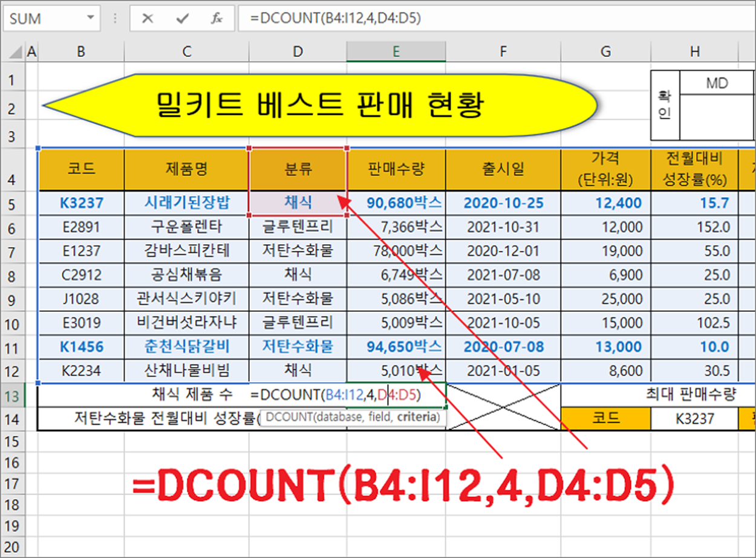Expand the Name Box dropdown arrow
Image resolution: width=756 pixels, height=558 pixels.
click(91, 19)
